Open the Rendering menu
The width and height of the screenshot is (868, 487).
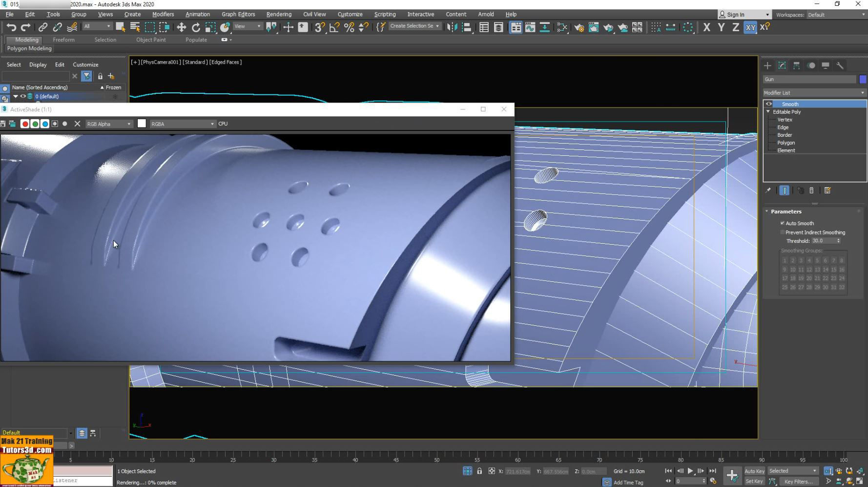point(279,14)
